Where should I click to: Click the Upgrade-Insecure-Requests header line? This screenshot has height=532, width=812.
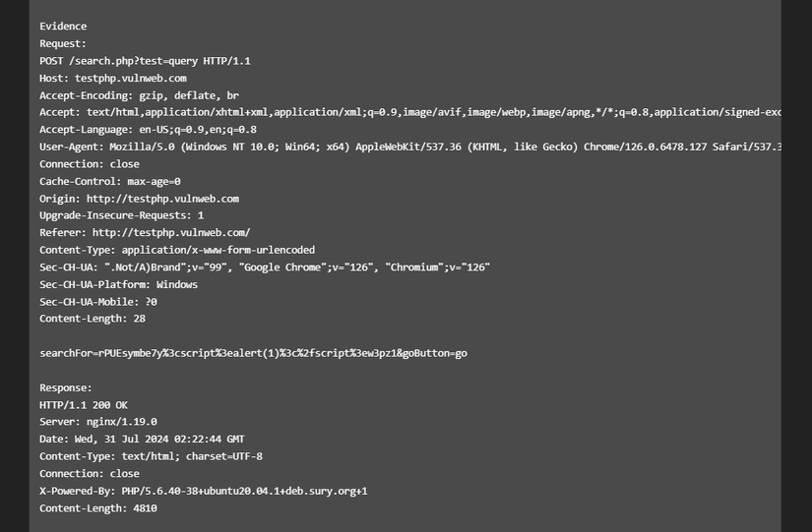[x=122, y=215]
